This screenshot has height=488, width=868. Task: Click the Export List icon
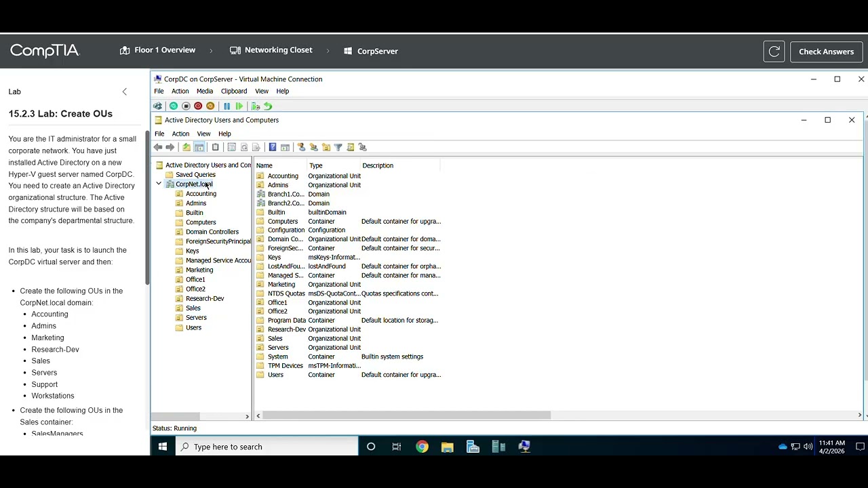tap(256, 147)
